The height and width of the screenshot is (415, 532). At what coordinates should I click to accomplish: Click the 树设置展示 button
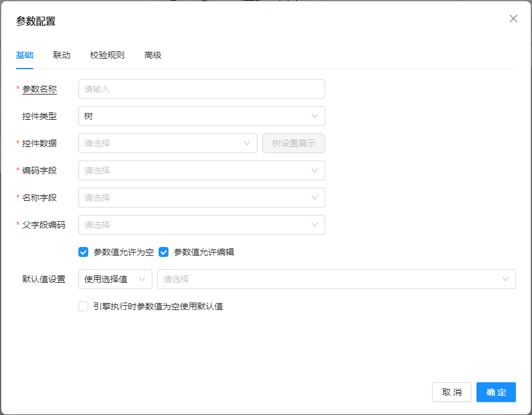coord(294,143)
